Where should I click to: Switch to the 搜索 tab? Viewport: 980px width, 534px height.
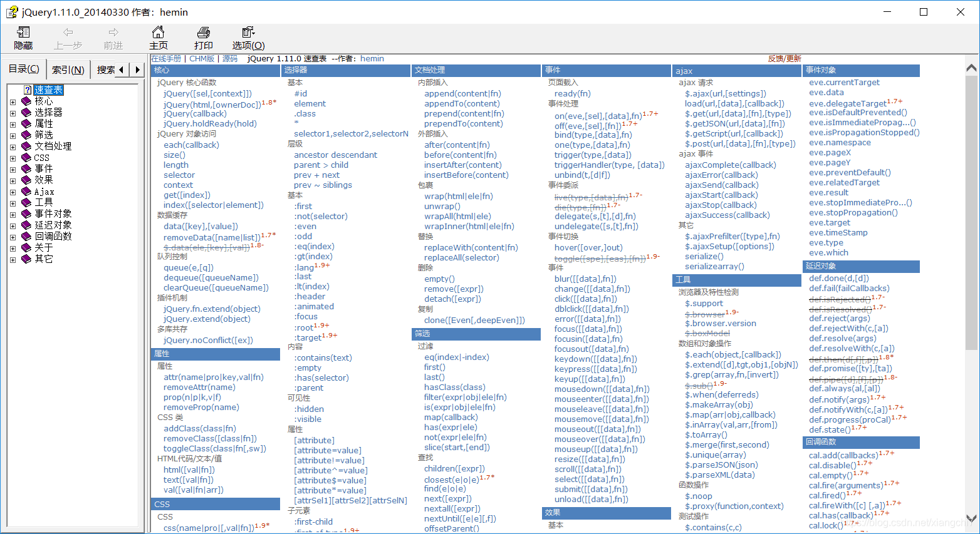click(105, 70)
